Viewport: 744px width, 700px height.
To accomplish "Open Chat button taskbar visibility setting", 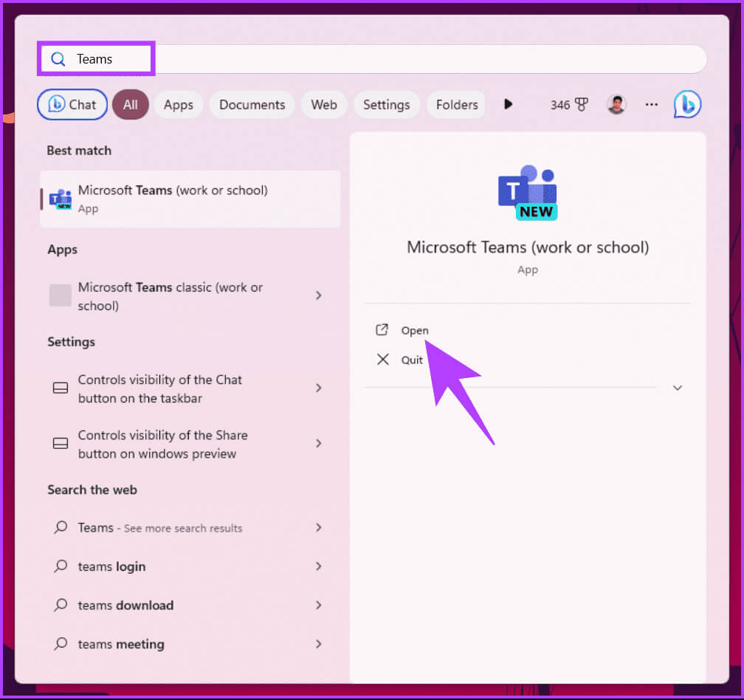I will (190, 388).
